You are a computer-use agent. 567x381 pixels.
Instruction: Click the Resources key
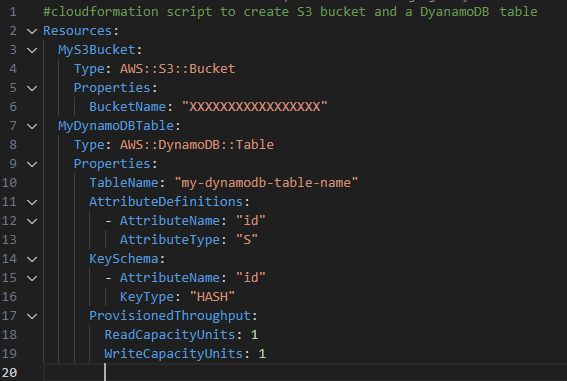click(77, 31)
